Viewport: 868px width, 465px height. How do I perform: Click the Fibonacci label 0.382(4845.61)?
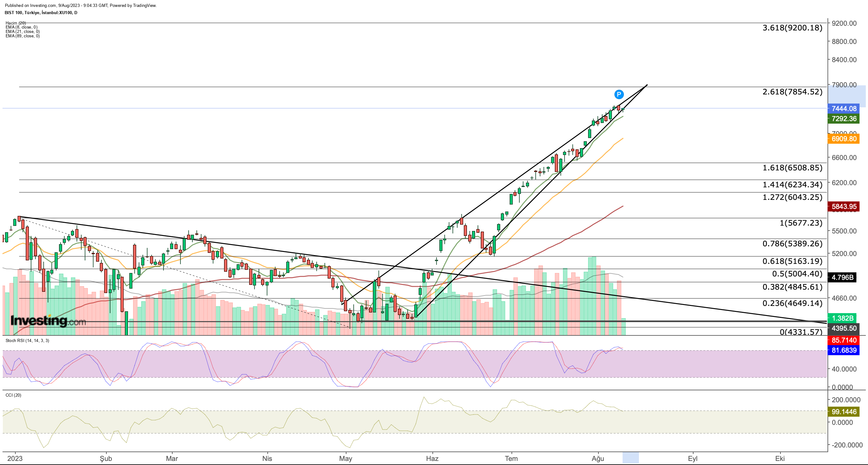pyautogui.click(x=792, y=287)
